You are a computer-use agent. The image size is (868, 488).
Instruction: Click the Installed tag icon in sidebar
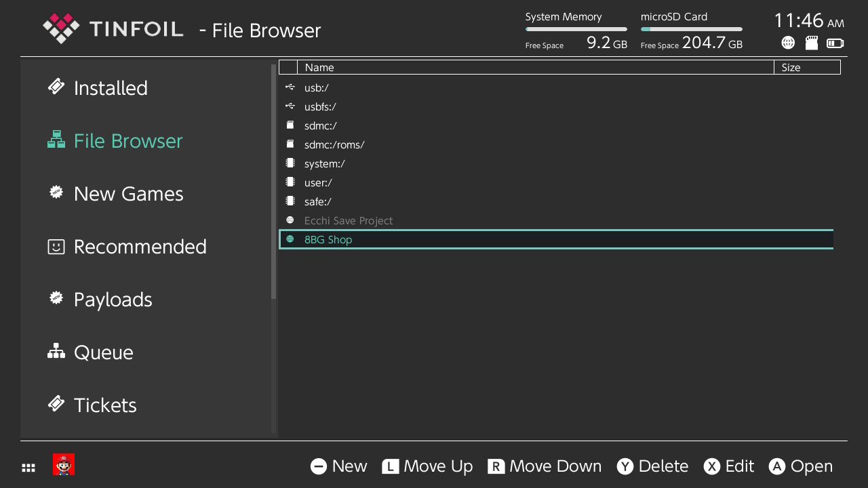pos(56,87)
